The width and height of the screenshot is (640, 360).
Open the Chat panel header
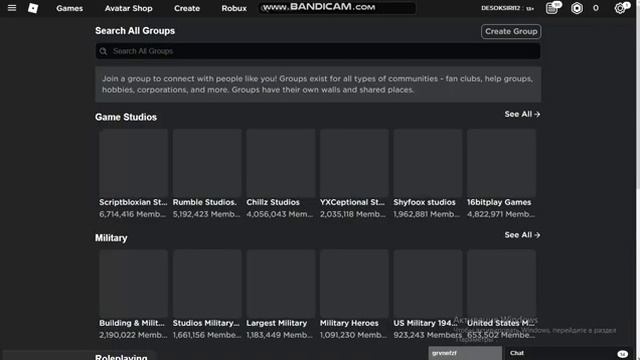point(569,353)
